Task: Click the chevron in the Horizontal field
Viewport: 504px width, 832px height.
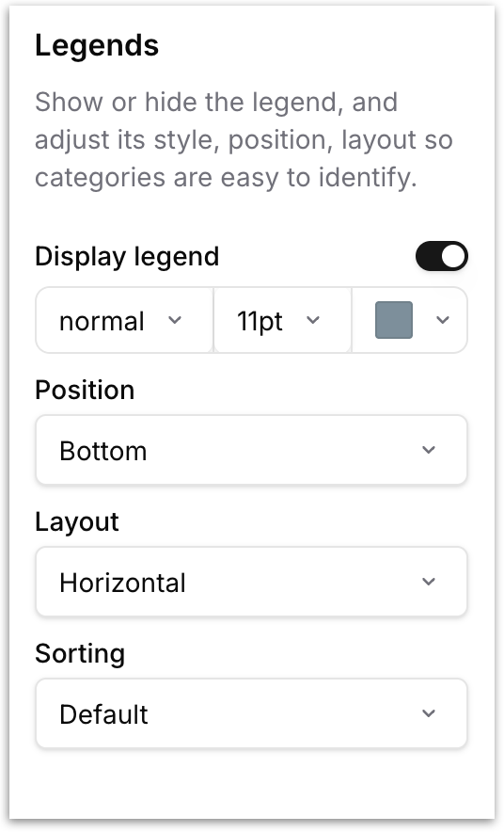Action: point(429,582)
